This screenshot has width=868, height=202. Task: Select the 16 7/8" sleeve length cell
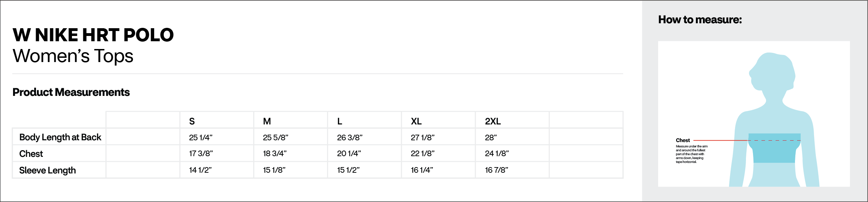click(x=496, y=170)
